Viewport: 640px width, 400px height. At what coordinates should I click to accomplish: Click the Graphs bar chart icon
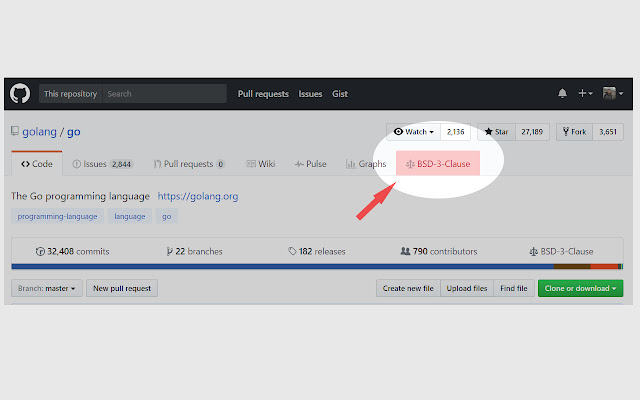(x=351, y=164)
